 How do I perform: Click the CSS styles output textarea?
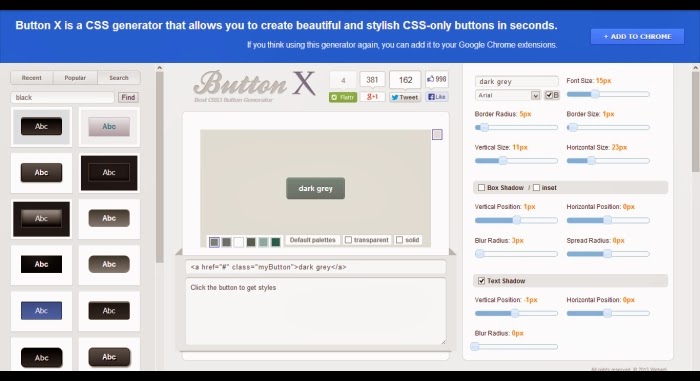coord(316,311)
